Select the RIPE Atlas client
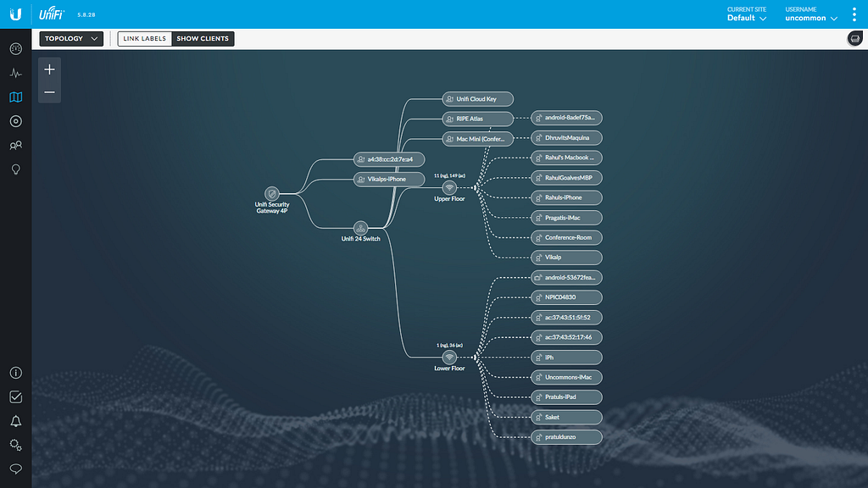Image resolution: width=868 pixels, height=488 pixels. [x=478, y=119]
